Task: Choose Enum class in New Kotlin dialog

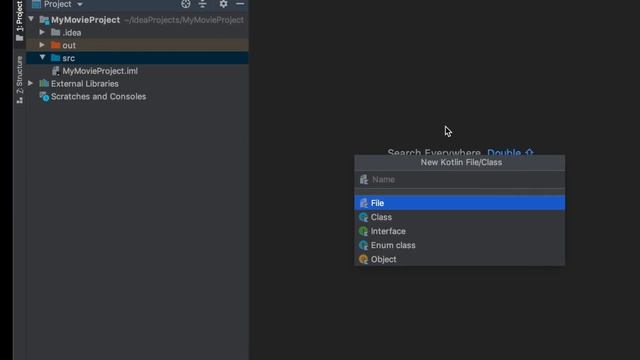Action: point(460,245)
